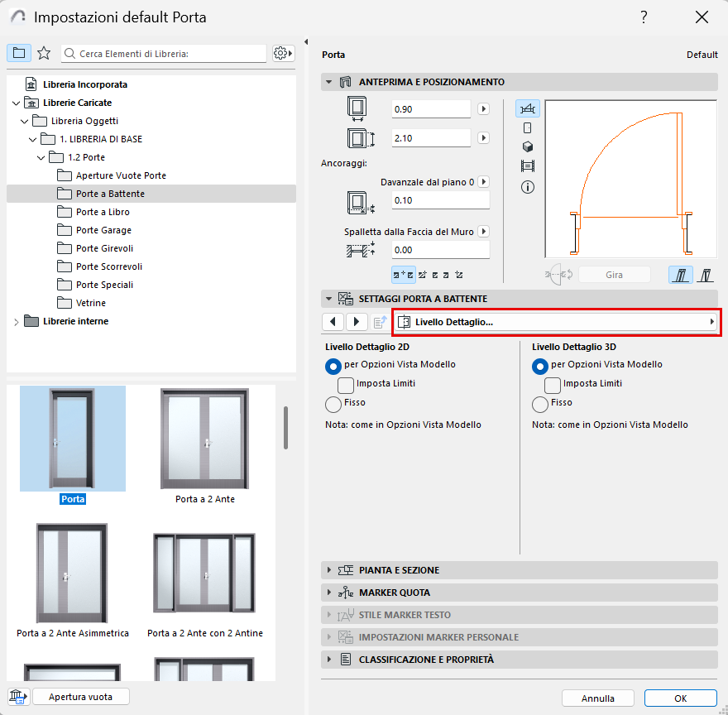The height and width of the screenshot is (715, 728).
Task: Open the height 2.10 options arrow
Action: [x=483, y=138]
